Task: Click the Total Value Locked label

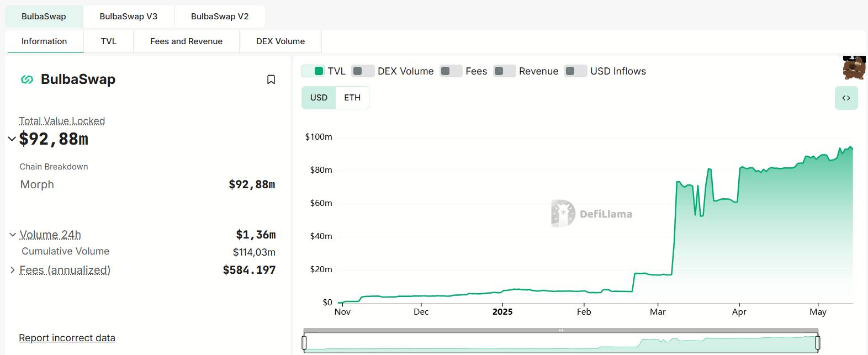Action: (62, 121)
